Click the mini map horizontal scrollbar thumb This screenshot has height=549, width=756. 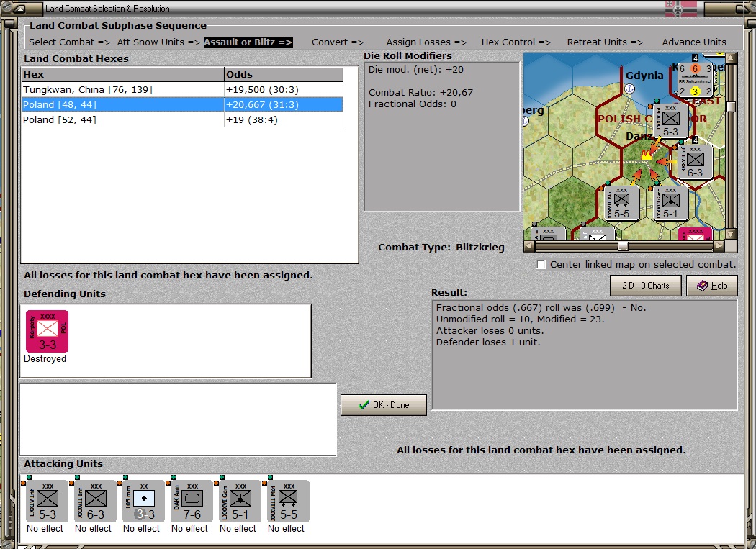tap(623, 246)
